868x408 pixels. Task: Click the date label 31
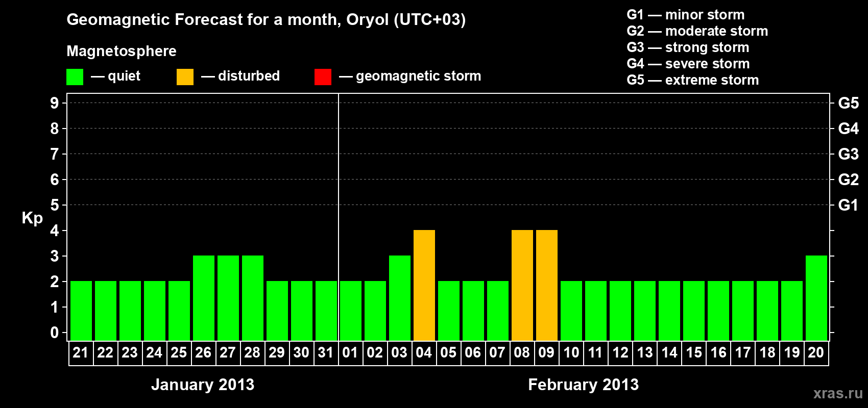326,352
